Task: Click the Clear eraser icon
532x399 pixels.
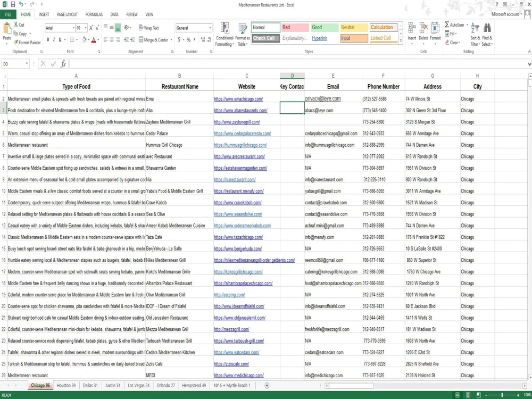Action: [447, 43]
